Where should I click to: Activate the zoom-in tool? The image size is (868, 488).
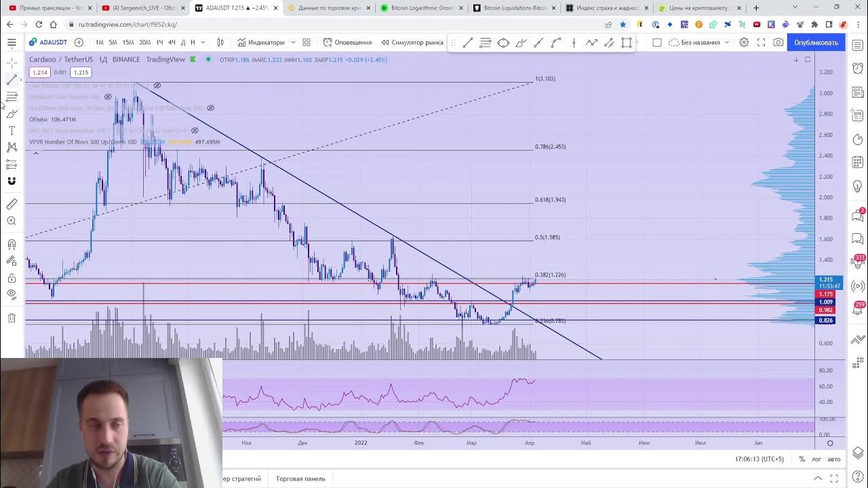click(12, 221)
